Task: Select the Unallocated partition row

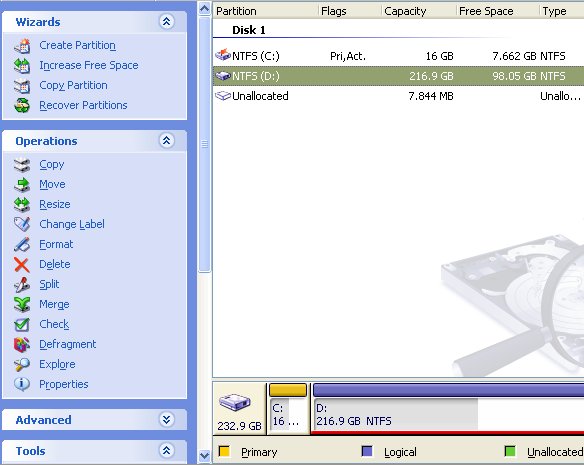Action: click(x=398, y=96)
